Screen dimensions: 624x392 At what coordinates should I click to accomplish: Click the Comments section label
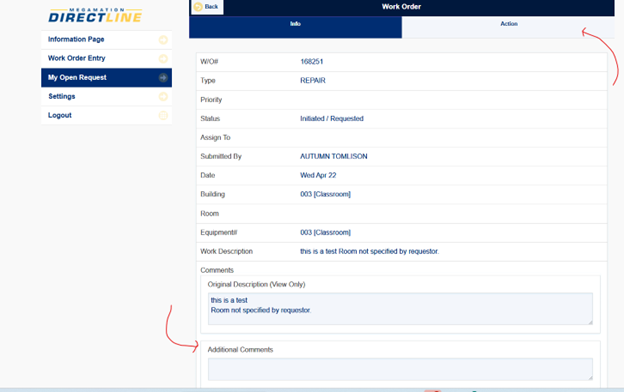click(217, 270)
